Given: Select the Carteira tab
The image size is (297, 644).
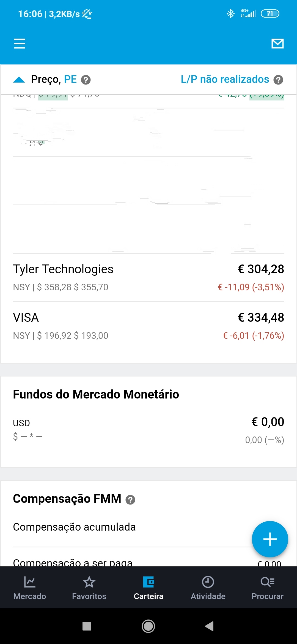Looking at the screenshot, I should [148, 588].
